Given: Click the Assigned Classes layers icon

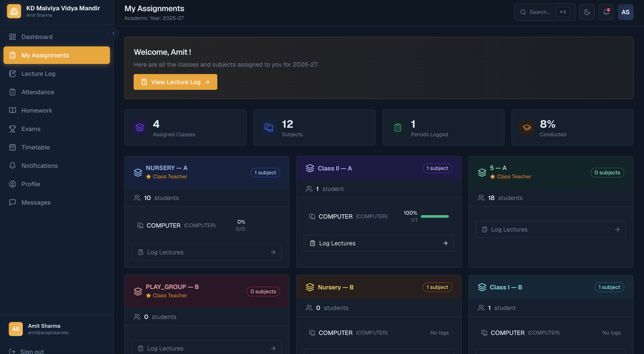Looking at the screenshot, I should coord(140,127).
